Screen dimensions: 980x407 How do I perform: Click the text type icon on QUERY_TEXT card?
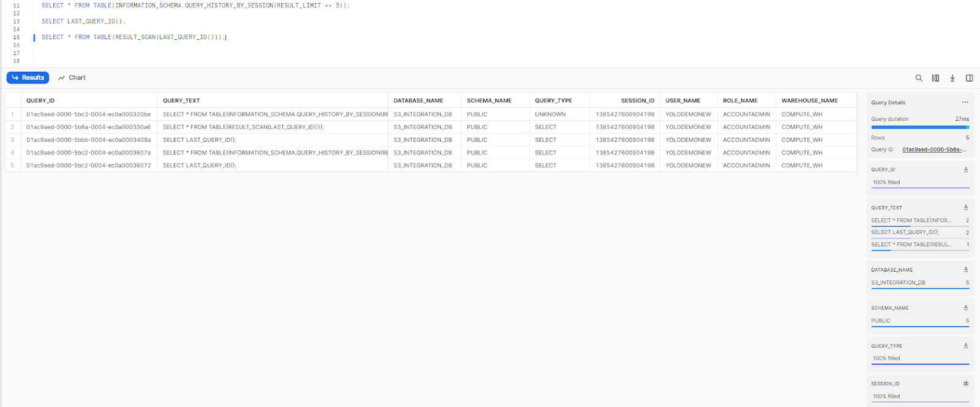pyautogui.click(x=966, y=208)
